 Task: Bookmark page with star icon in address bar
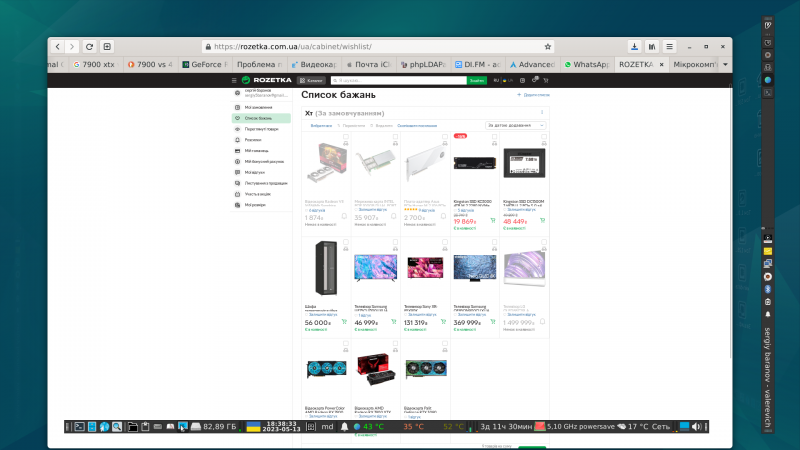click(x=548, y=46)
